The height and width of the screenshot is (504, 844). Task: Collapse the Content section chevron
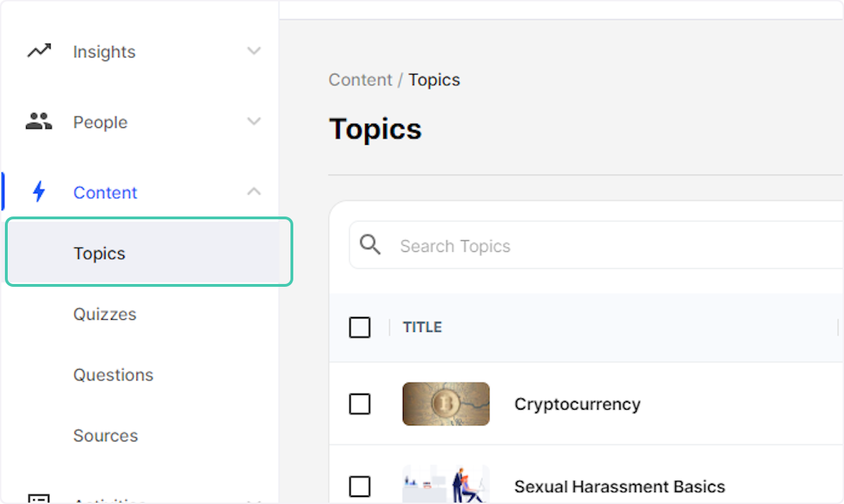pos(253,190)
